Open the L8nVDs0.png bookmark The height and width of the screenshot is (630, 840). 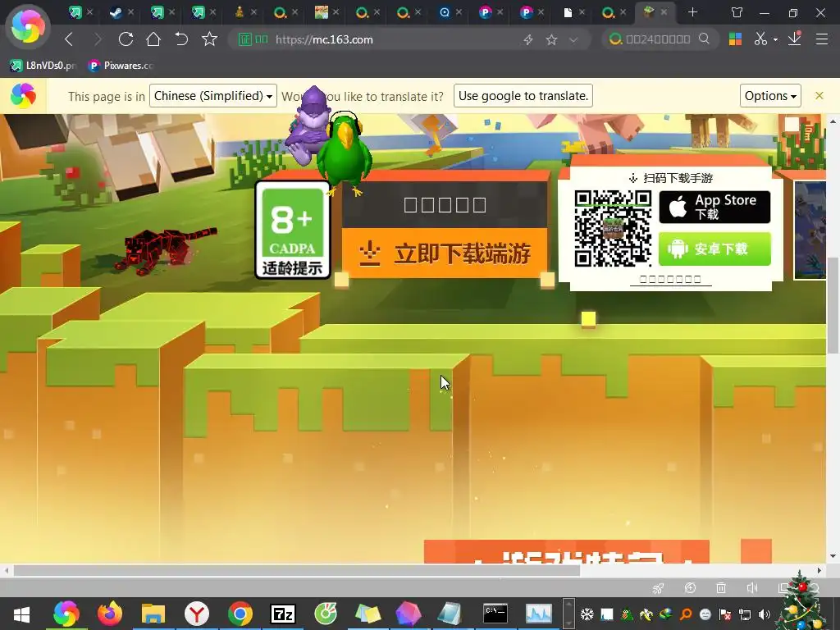click(x=43, y=66)
